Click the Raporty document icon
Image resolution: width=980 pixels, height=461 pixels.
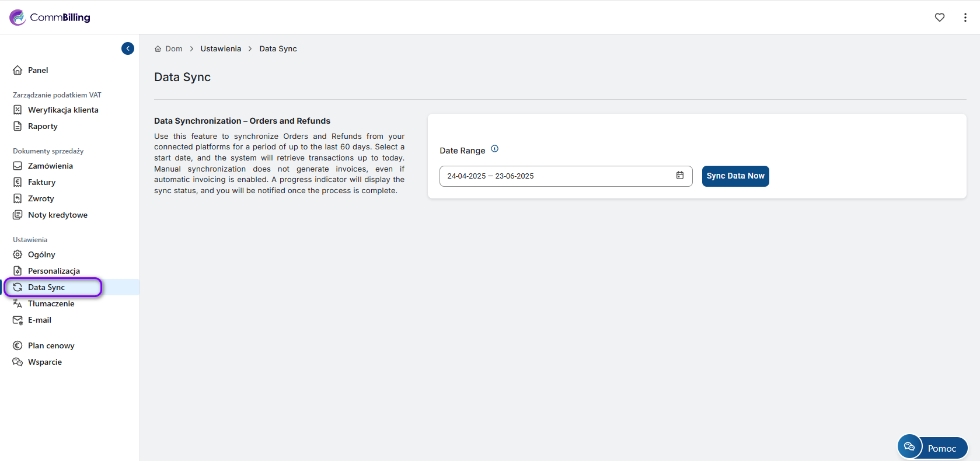[x=18, y=126]
